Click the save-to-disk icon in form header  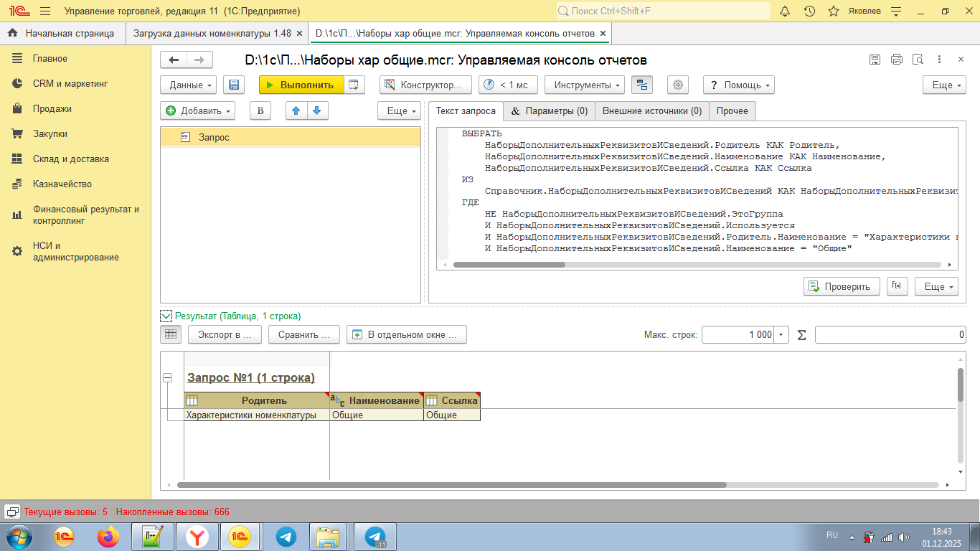(875, 60)
